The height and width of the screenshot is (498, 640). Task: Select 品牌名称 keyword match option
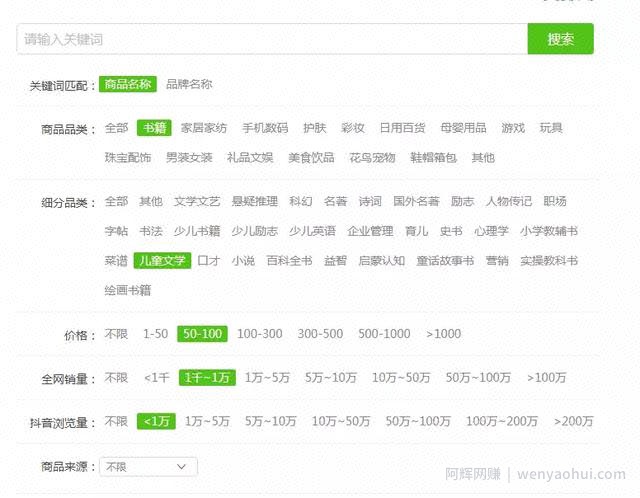[x=189, y=84]
